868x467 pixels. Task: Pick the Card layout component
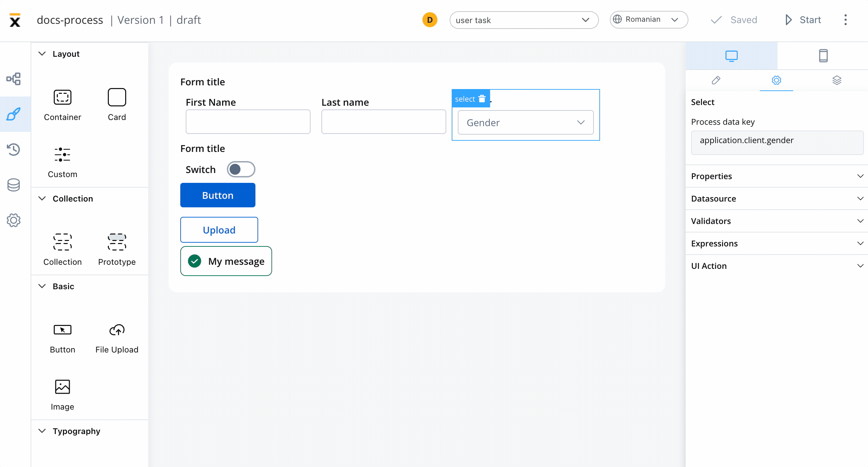[117, 105]
